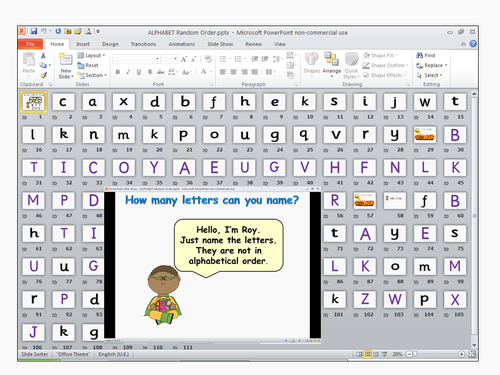Open the Section dropdown
Screen dimensions: 500x375
pyautogui.click(x=92, y=75)
